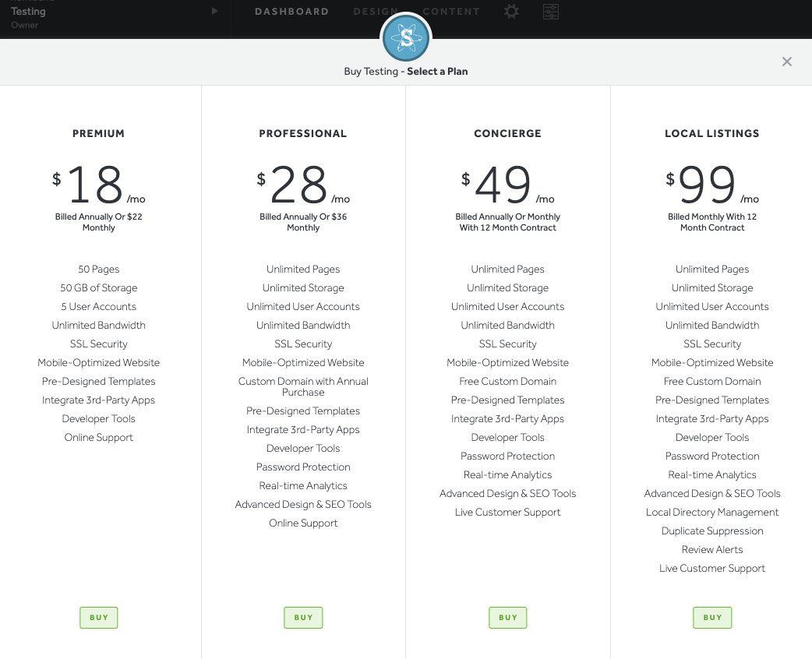Close the Select a Plan dialog
This screenshot has height=659, width=812.
click(786, 62)
